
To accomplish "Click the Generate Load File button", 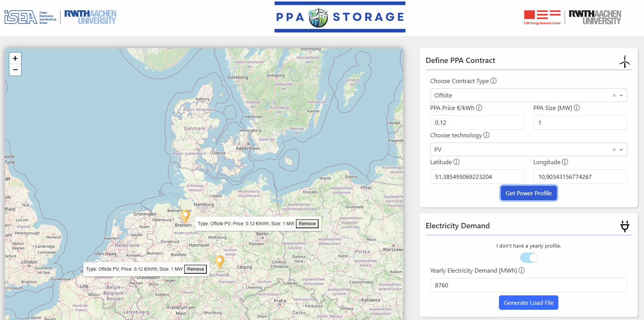I will (x=528, y=303).
